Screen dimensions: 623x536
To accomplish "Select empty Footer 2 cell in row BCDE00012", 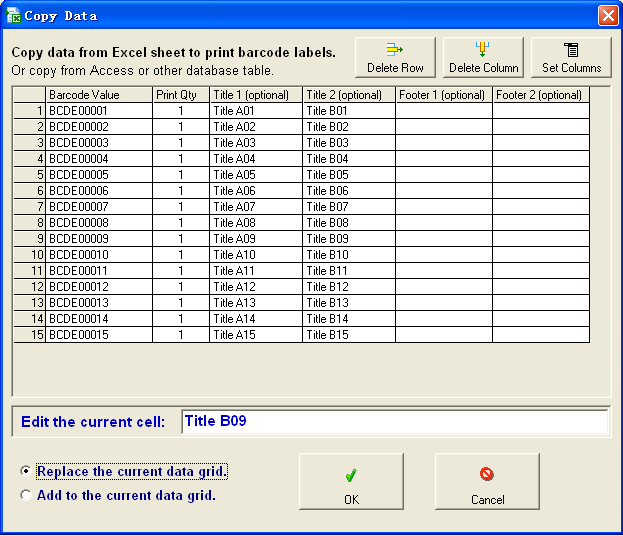I will click(541, 287).
